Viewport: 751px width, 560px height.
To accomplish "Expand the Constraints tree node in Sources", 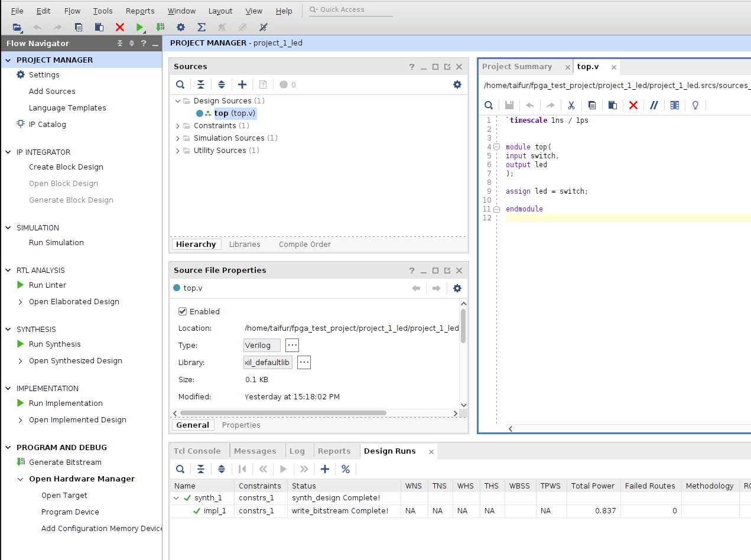I will coord(177,126).
